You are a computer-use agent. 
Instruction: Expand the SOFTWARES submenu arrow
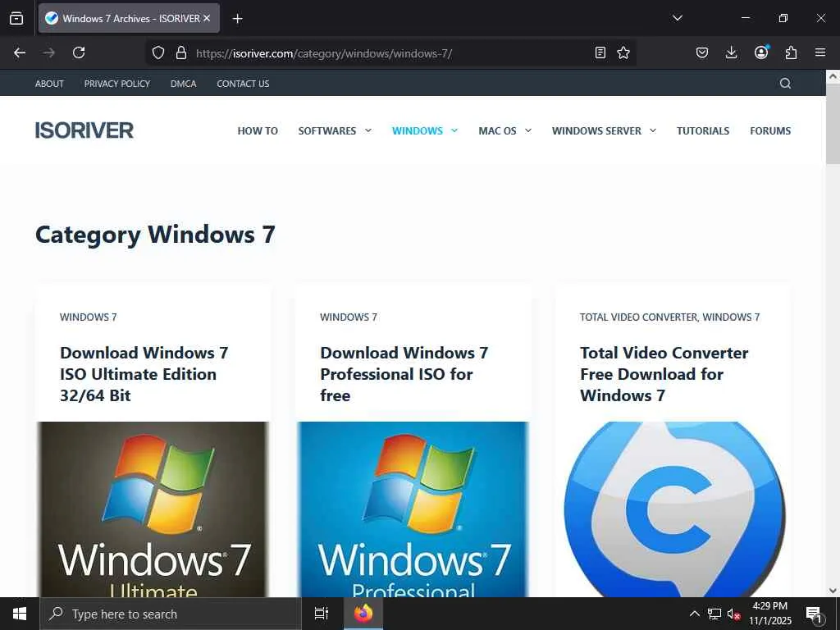(x=368, y=130)
